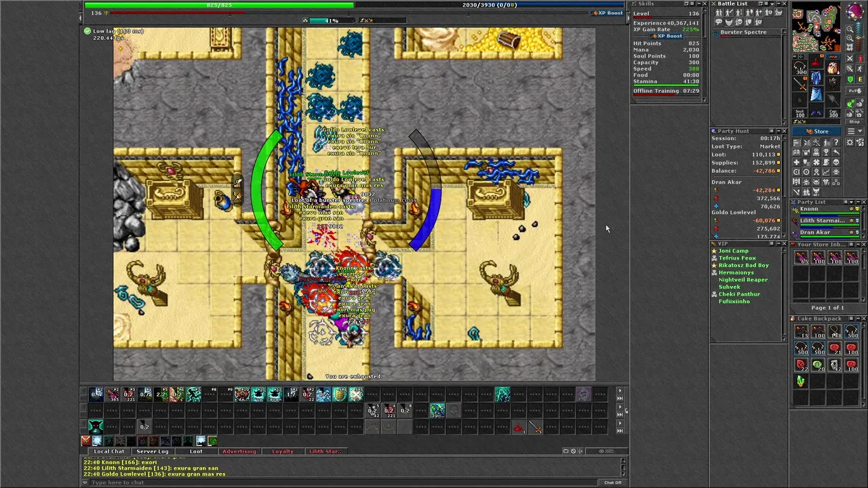Image resolution: width=868 pixels, height=488 pixels.
Task: Enable offensive crossed-swords fight mode
Action: click(x=850, y=59)
